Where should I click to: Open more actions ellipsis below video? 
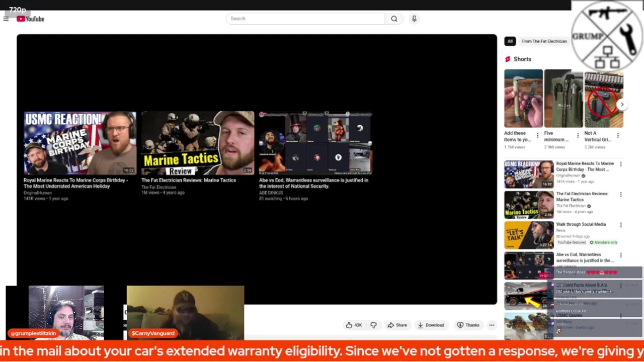(x=492, y=325)
